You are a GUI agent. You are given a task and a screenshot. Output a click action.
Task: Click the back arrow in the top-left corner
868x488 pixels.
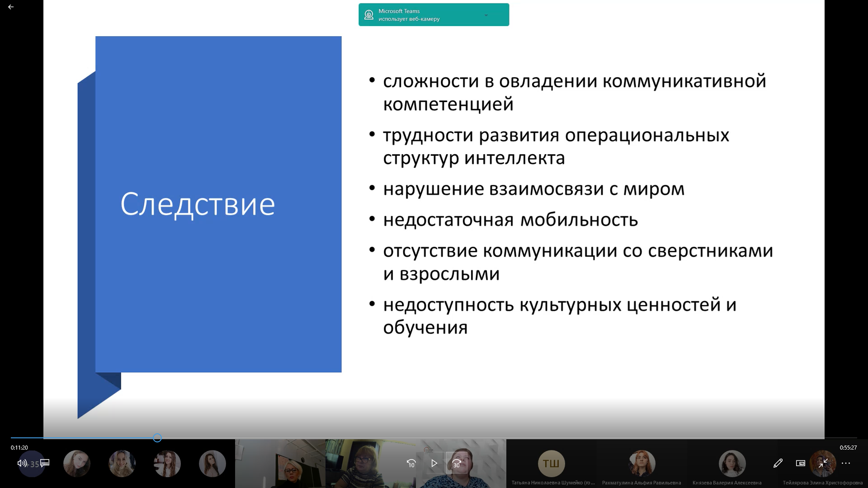coord(10,7)
